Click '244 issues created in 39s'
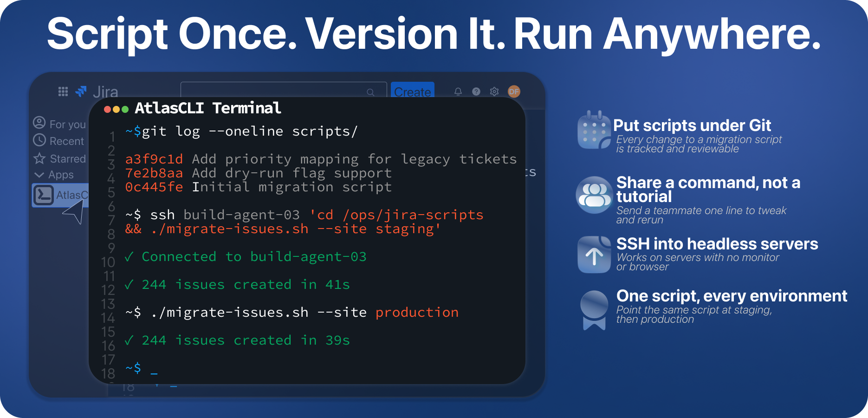 (237, 340)
